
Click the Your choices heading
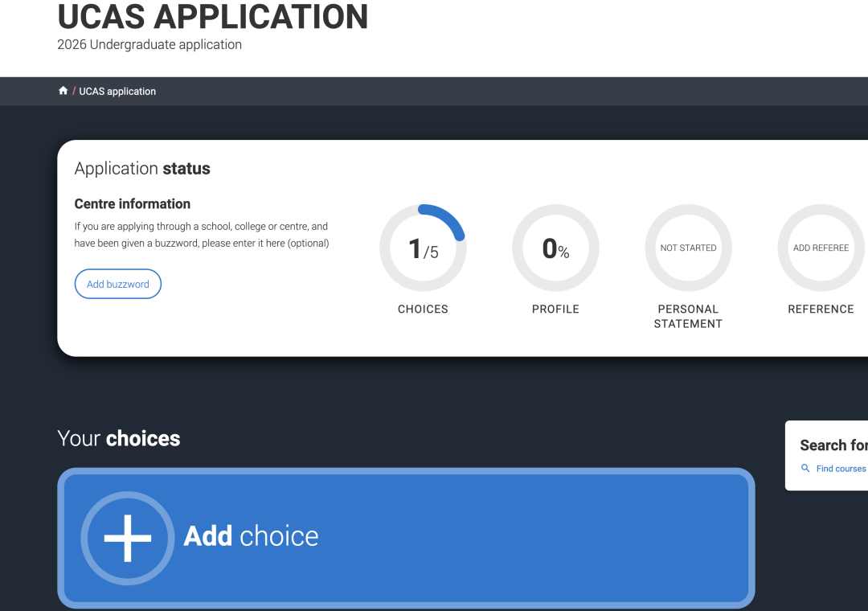[119, 438]
